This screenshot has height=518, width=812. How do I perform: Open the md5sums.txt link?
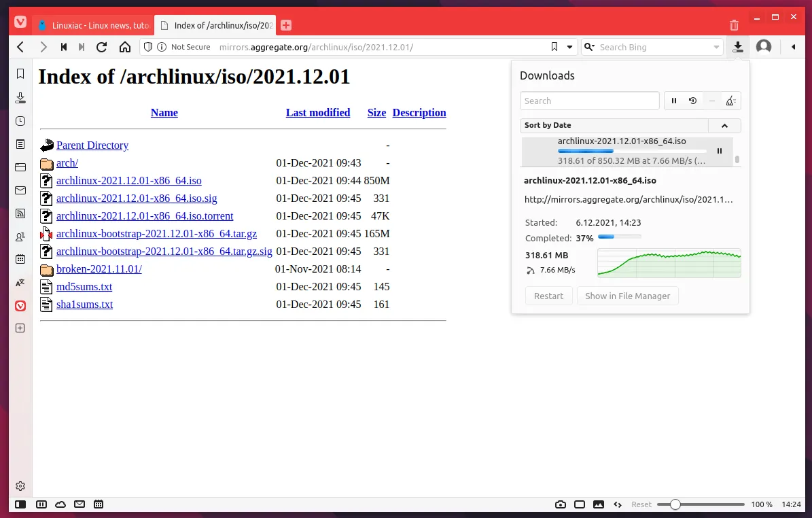tap(84, 286)
